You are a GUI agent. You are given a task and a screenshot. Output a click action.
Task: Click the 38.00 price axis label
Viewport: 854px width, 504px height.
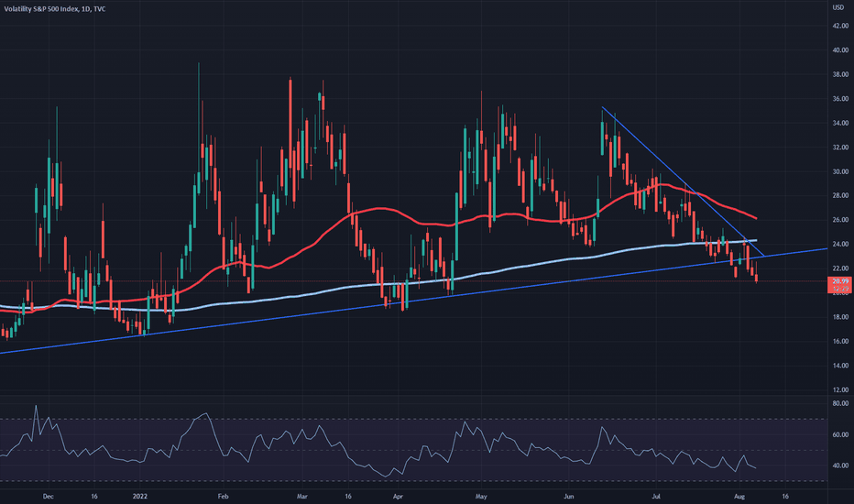[840, 74]
